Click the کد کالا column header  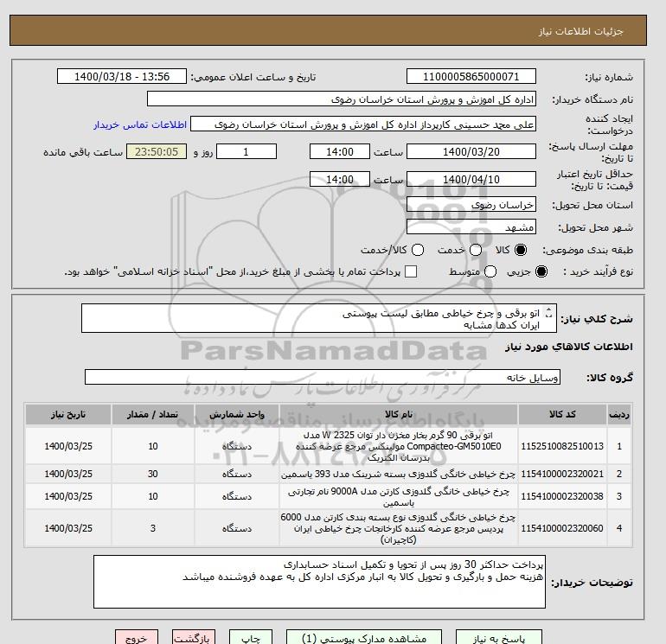tap(562, 414)
